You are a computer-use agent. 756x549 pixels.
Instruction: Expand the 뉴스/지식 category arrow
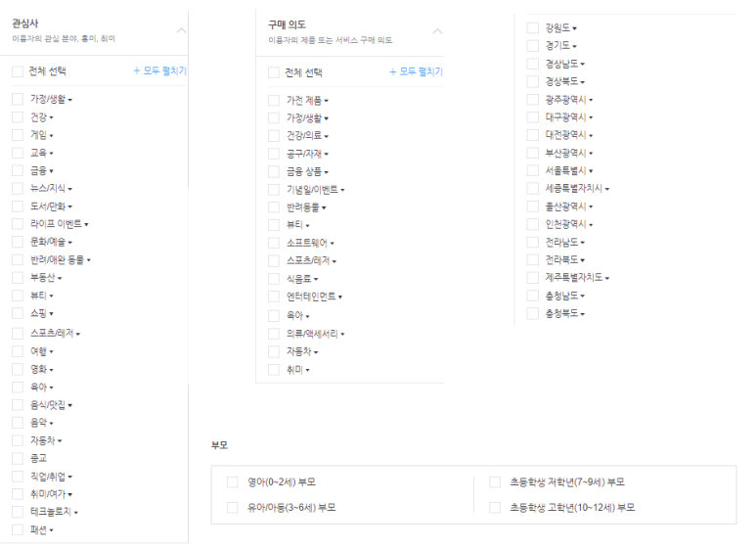[71, 188]
